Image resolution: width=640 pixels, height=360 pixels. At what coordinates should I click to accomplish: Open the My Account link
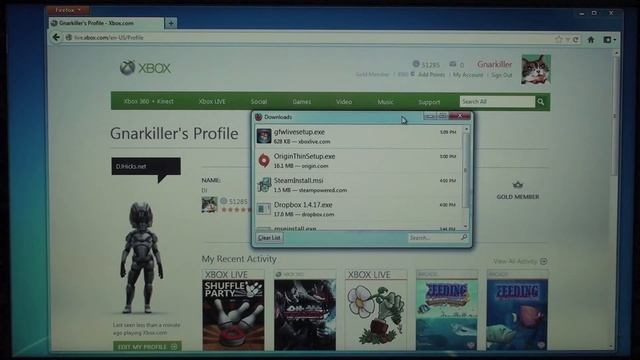pyautogui.click(x=468, y=75)
